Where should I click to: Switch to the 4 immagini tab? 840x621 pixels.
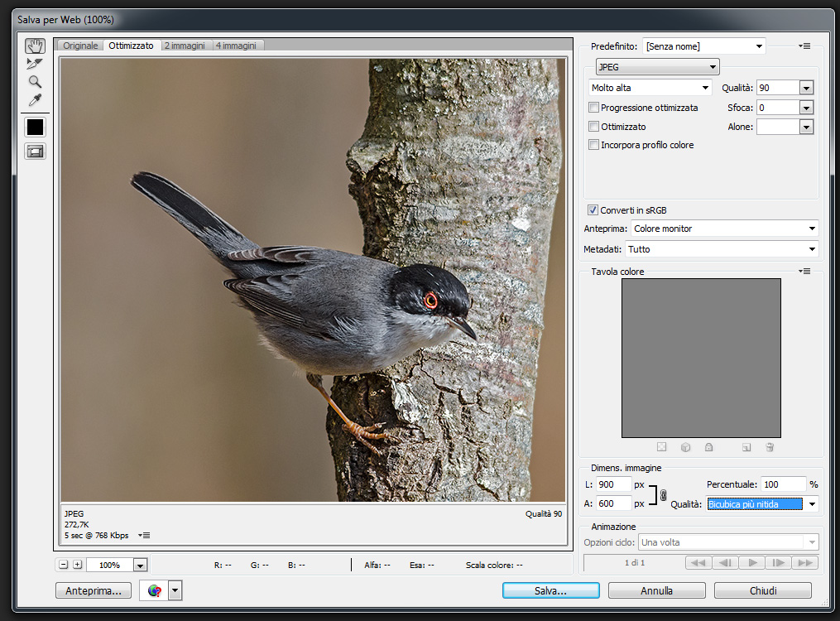pos(236,46)
